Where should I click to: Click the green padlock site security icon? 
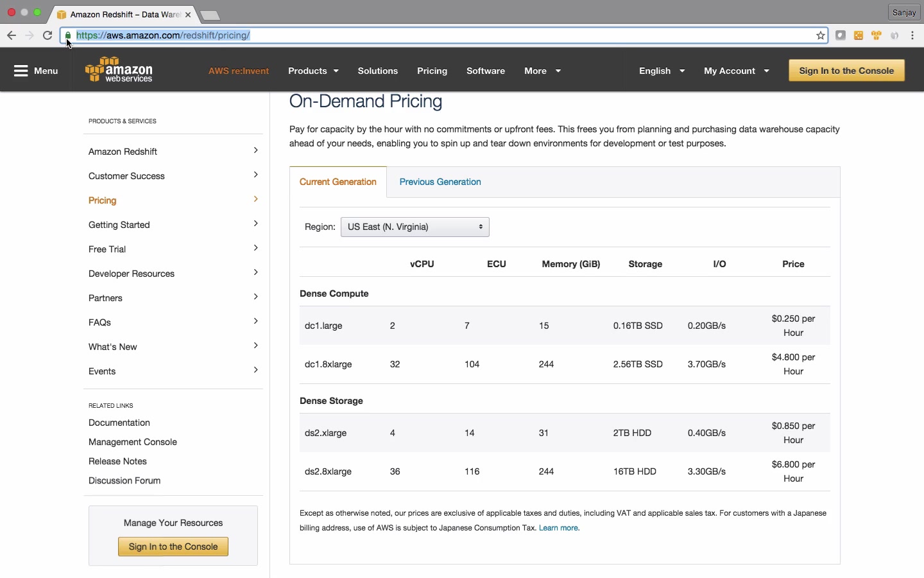click(69, 36)
